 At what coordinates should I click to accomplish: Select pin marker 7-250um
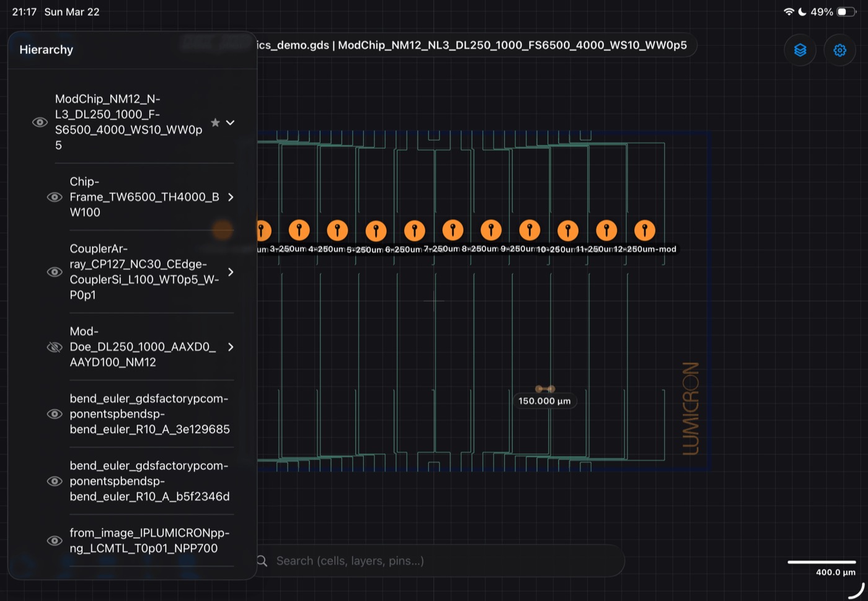[x=453, y=230]
